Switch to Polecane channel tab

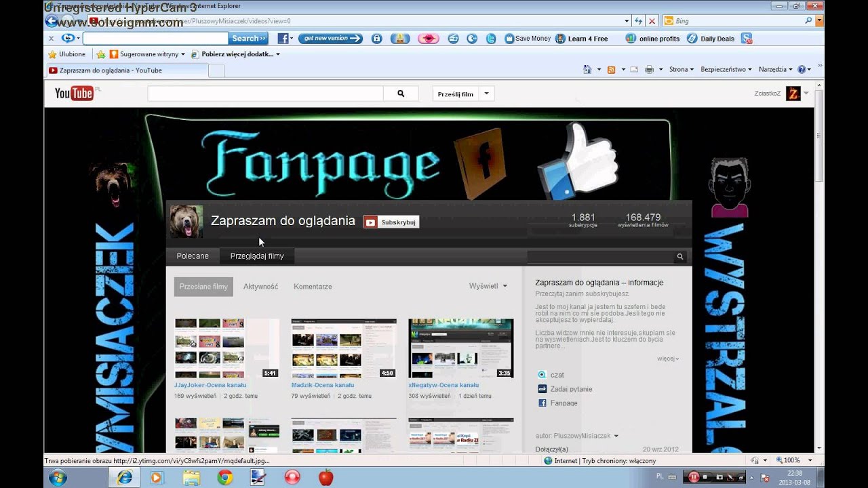click(x=193, y=256)
